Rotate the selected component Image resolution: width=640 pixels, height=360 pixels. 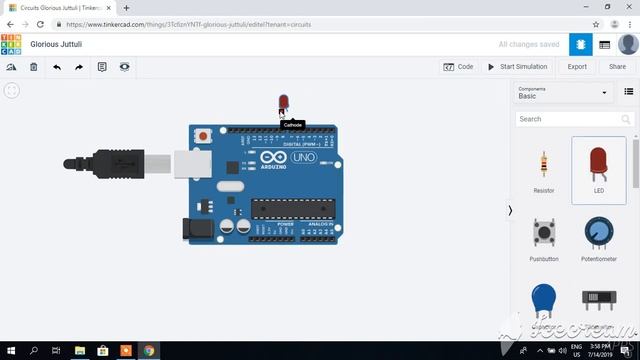point(11,67)
